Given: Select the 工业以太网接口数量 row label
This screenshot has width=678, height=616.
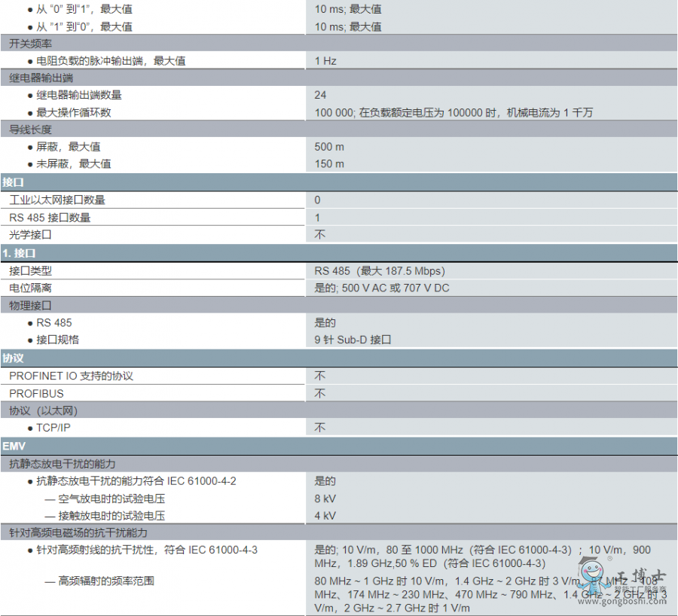Looking at the screenshot, I should (x=57, y=200).
